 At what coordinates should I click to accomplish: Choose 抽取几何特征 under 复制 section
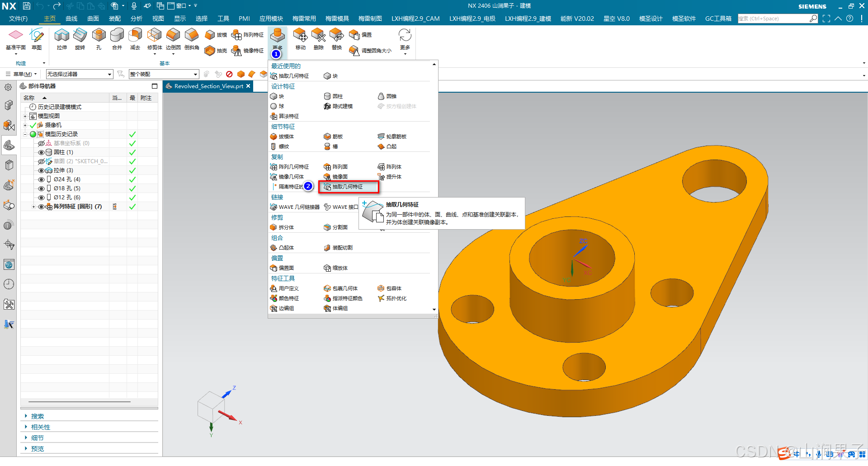tap(348, 187)
